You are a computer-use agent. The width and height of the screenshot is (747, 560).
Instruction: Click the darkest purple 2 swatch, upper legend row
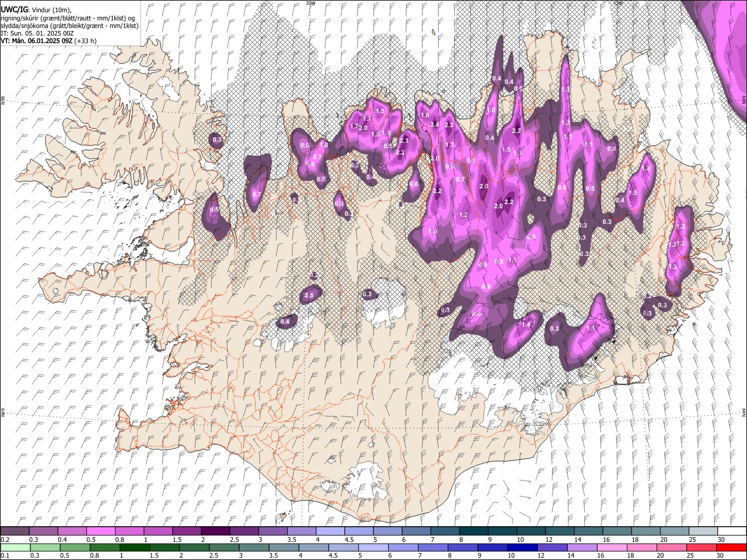click(x=215, y=531)
